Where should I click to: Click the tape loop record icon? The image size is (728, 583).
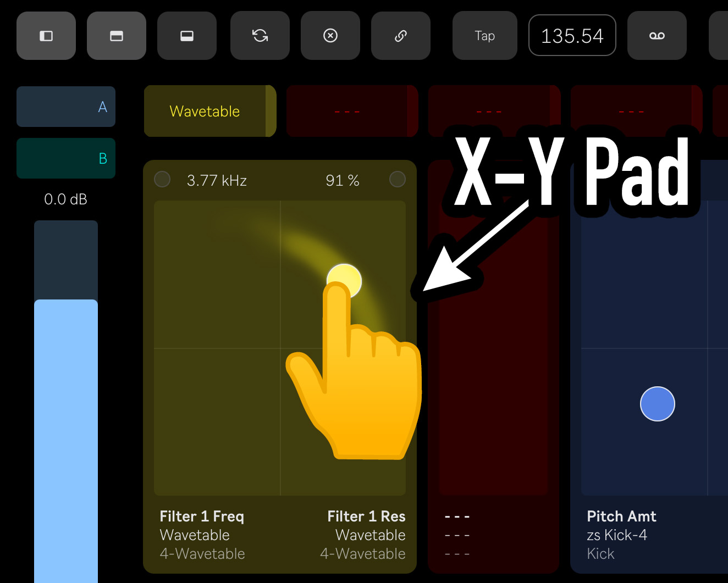click(657, 36)
